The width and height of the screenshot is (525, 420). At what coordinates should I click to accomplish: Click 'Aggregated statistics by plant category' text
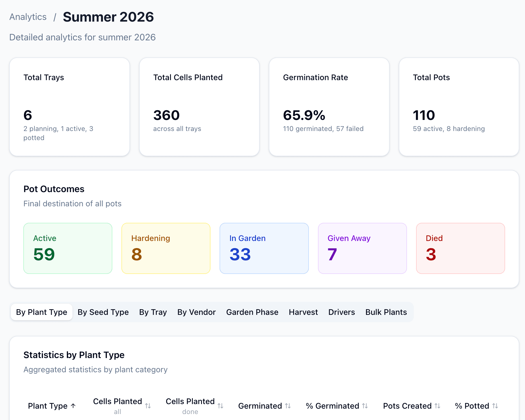(96, 369)
